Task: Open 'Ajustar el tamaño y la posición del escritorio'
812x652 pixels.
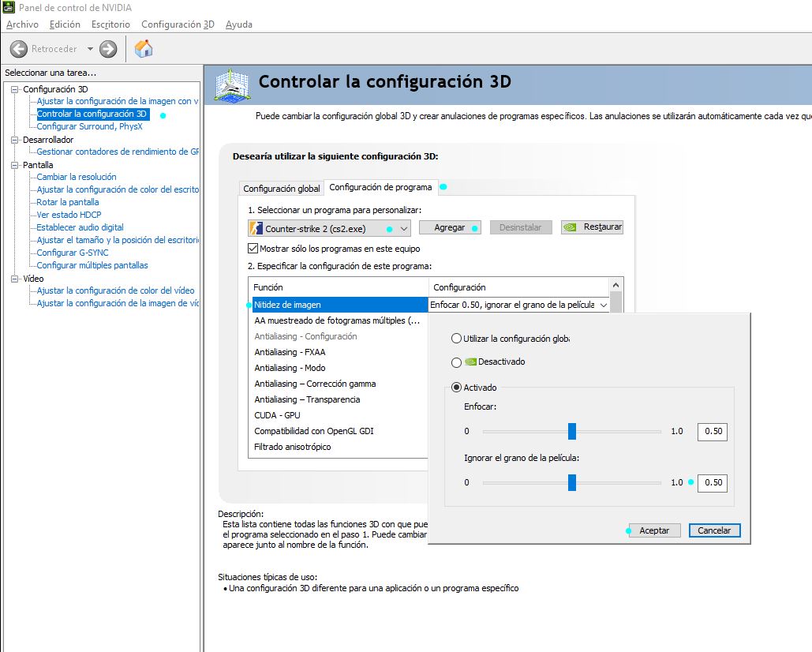Action: tap(118, 240)
